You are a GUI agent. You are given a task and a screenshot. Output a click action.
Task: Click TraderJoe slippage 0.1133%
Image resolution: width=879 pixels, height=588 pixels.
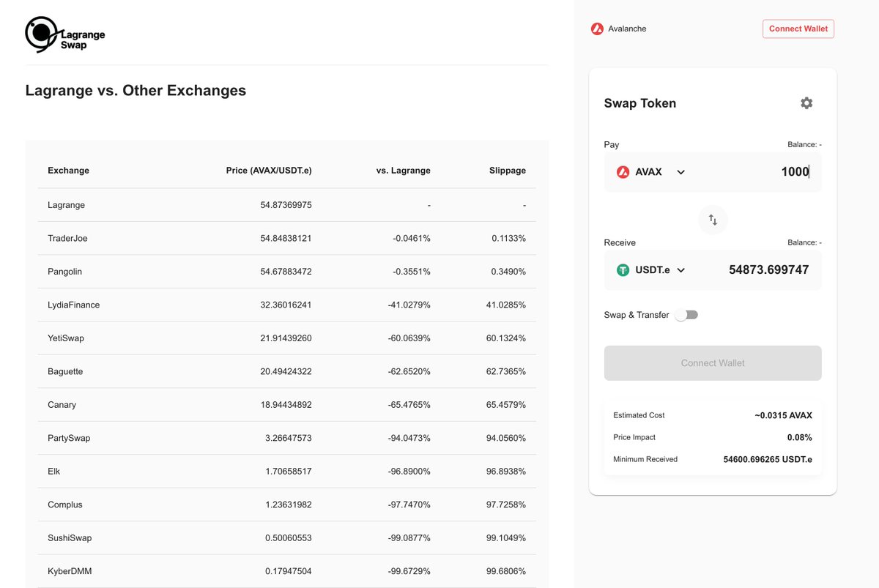[508, 239]
